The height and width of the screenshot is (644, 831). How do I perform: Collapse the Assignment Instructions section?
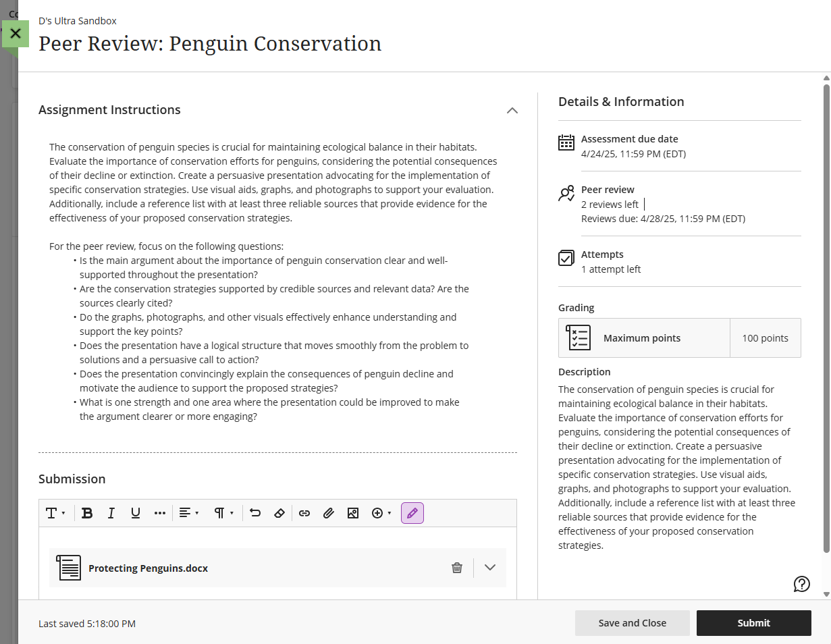[512, 110]
